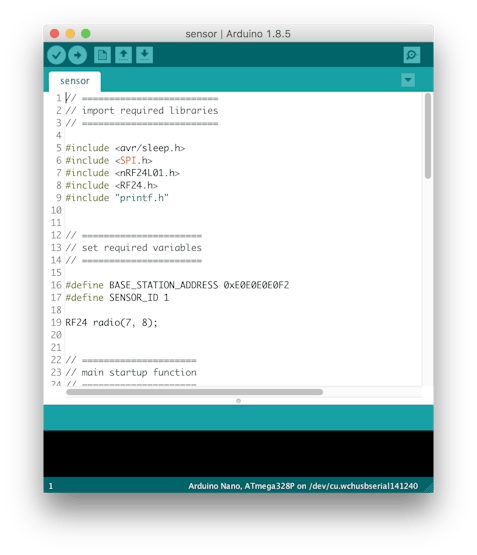
Task: Click the red close window button
Action: [x=54, y=34]
